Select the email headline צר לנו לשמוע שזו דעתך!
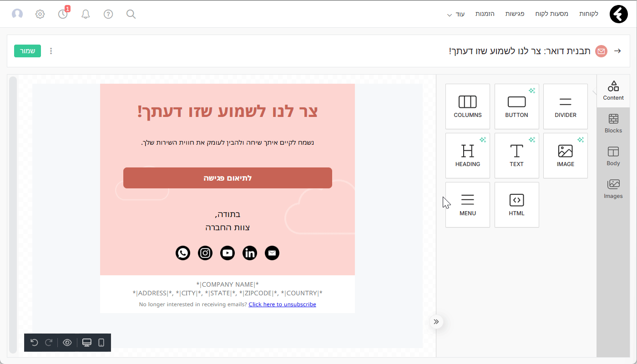The image size is (637, 364). pyautogui.click(x=227, y=111)
